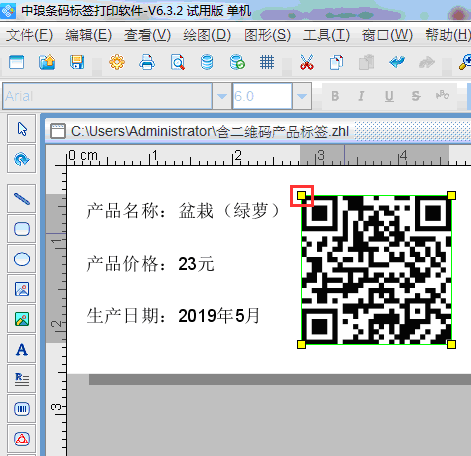
Task: Open the 文件(F) menu
Action: pos(29,35)
